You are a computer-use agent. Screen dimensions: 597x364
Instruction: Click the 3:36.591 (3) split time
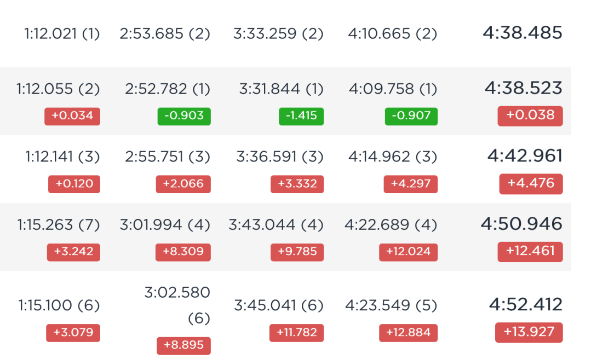280,157
